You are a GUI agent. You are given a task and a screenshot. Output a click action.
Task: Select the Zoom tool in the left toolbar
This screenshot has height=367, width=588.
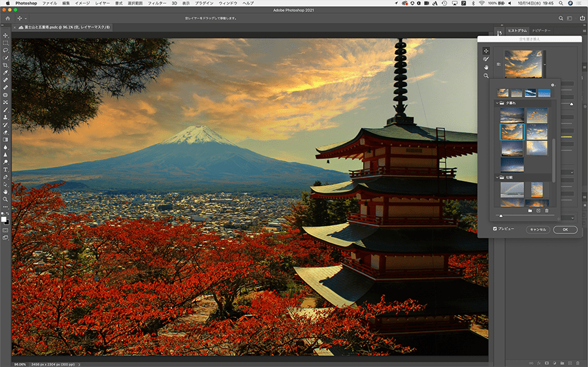5,199
